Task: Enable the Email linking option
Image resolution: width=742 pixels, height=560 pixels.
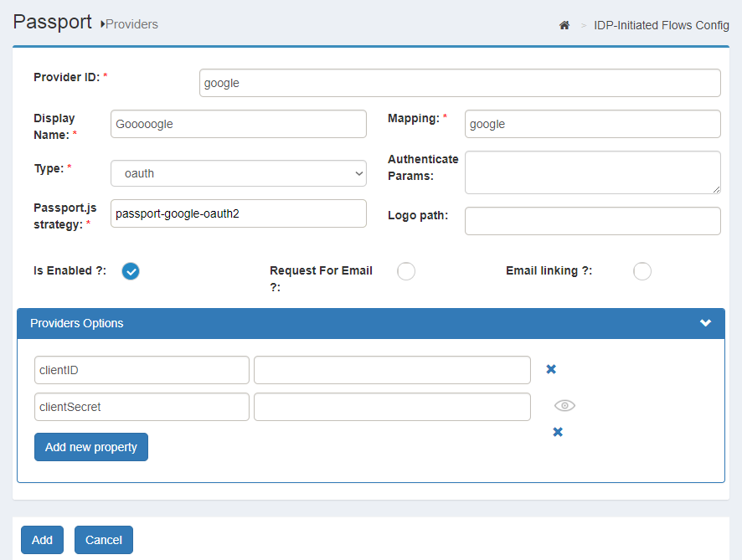Action: click(642, 271)
